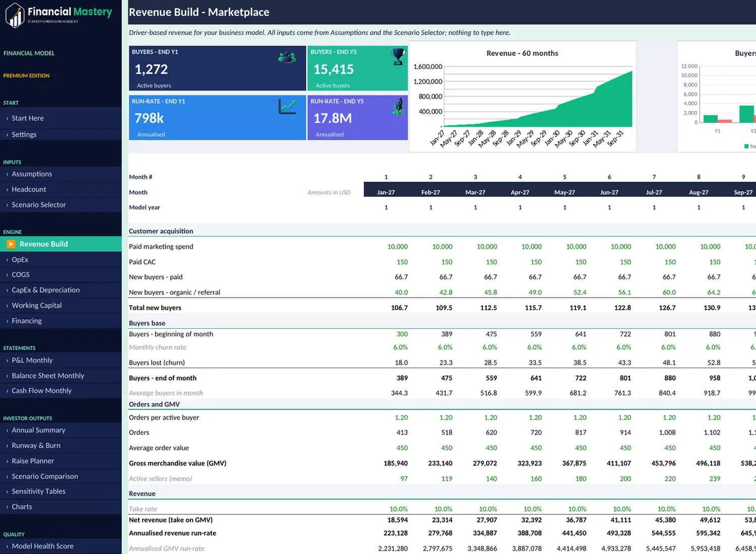This screenshot has height=554, width=756.
Task: Open Sensitivity Tables output
Action: (61, 492)
